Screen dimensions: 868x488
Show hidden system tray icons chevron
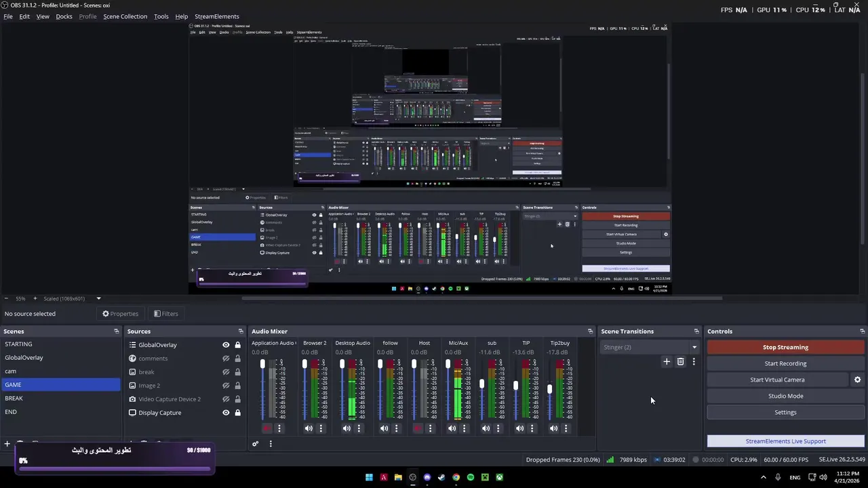pyautogui.click(x=764, y=477)
